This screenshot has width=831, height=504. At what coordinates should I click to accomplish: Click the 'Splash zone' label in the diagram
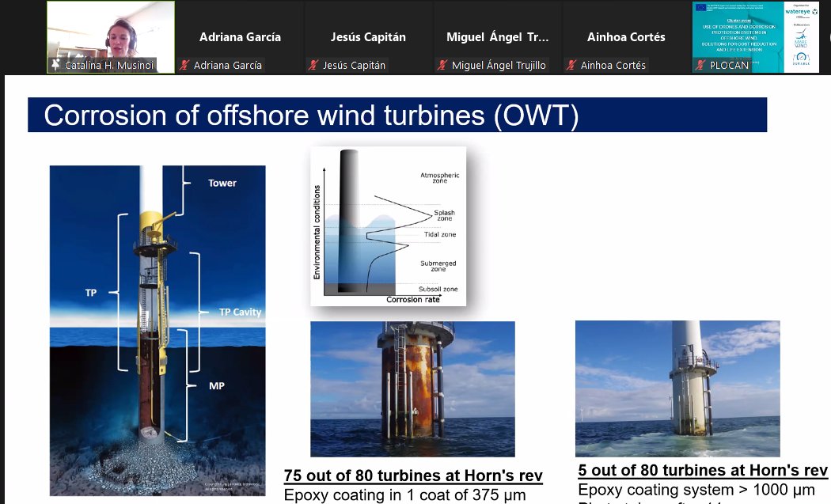tap(444, 215)
